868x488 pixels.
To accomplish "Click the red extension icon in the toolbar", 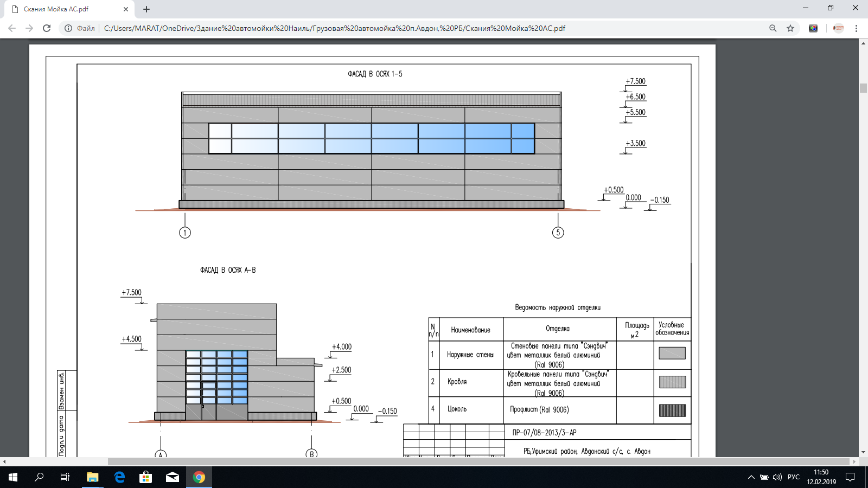I will 839,28.
